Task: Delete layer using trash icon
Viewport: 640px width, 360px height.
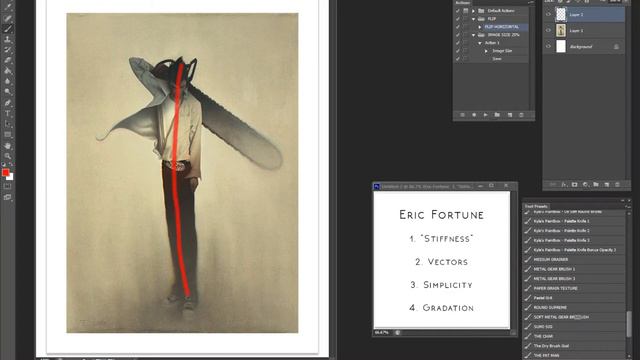Action: [617, 185]
